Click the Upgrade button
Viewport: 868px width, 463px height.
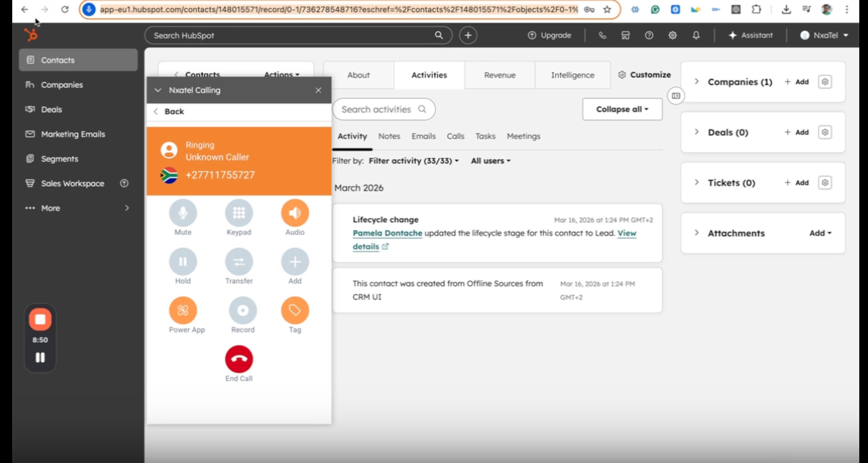(x=549, y=35)
